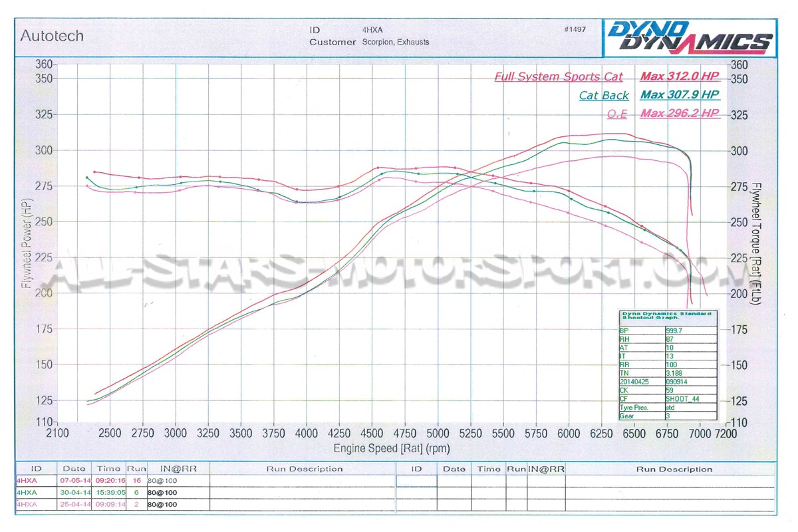Click the Max 296.2 HP value

pos(680,113)
